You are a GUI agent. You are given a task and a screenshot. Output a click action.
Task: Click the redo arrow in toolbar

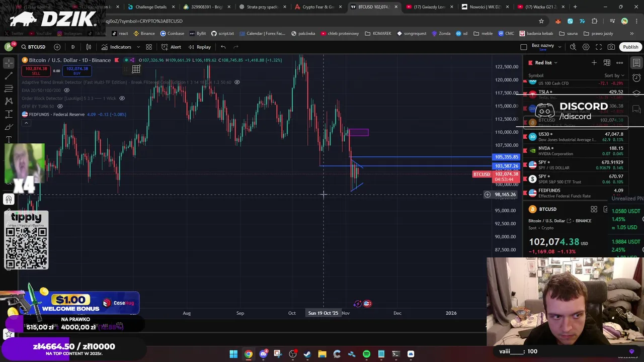coord(236,47)
